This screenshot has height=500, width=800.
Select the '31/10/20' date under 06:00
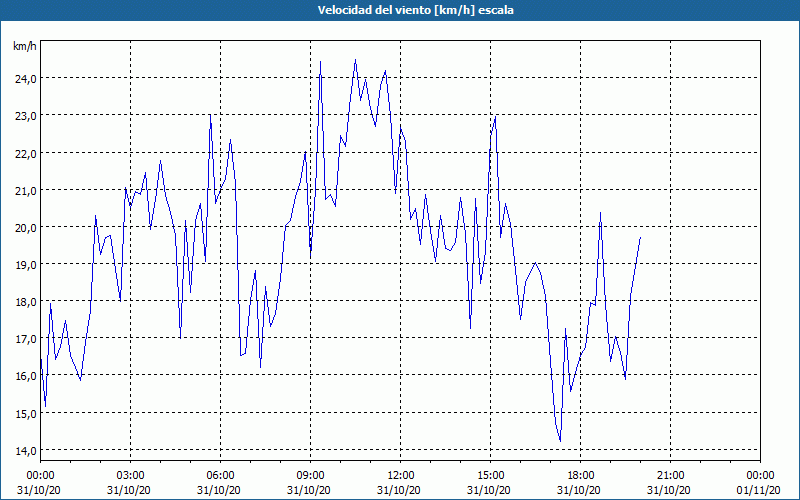[219, 490]
